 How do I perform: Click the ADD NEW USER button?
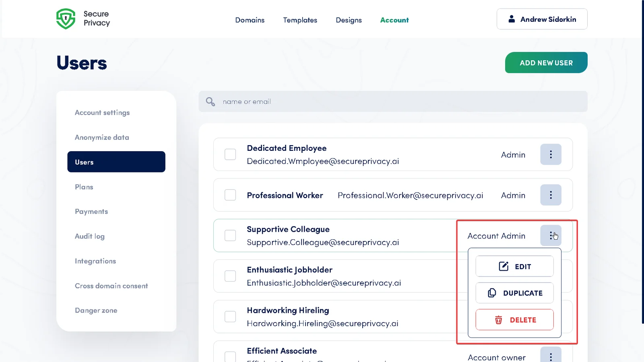(x=546, y=62)
